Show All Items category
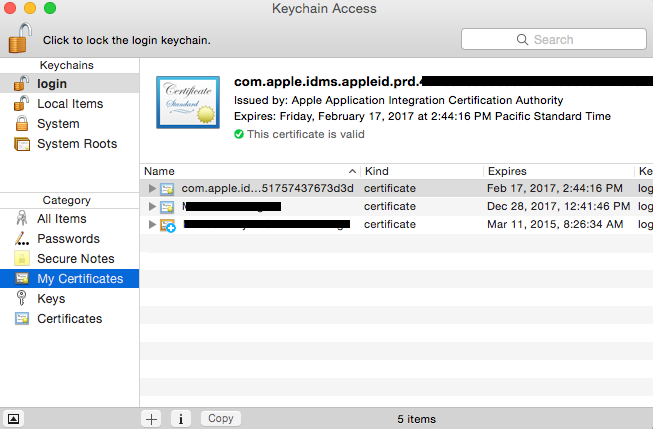Screen dimensions: 653x429 [x=70, y=218]
